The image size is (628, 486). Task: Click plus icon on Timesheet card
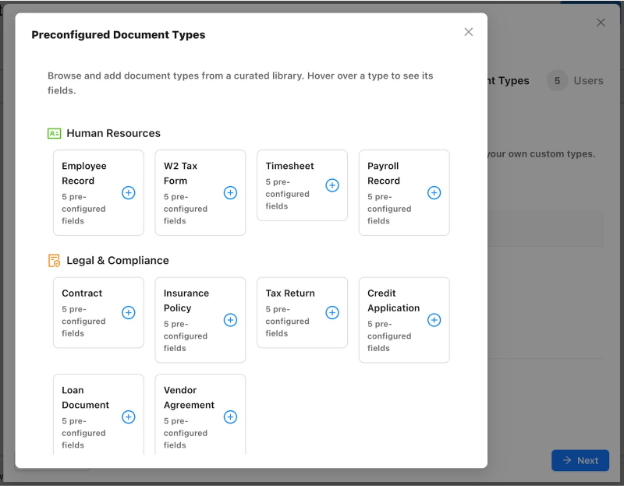[x=332, y=185]
